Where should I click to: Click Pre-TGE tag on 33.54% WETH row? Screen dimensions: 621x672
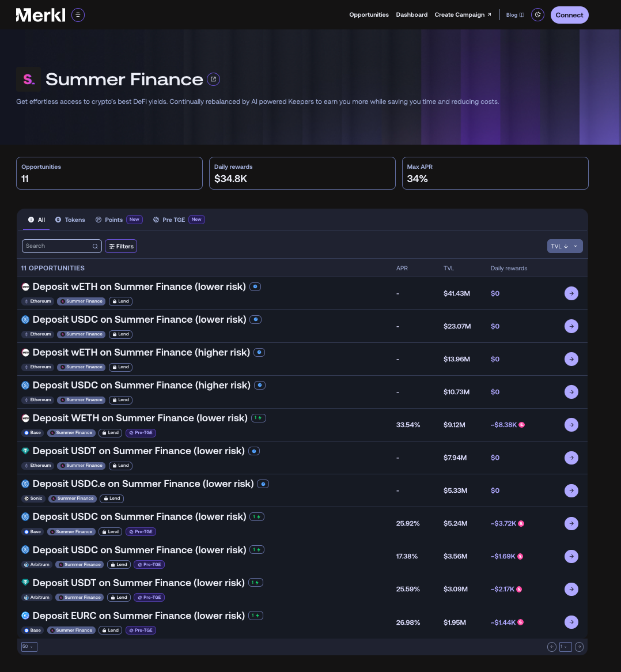click(x=141, y=433)
